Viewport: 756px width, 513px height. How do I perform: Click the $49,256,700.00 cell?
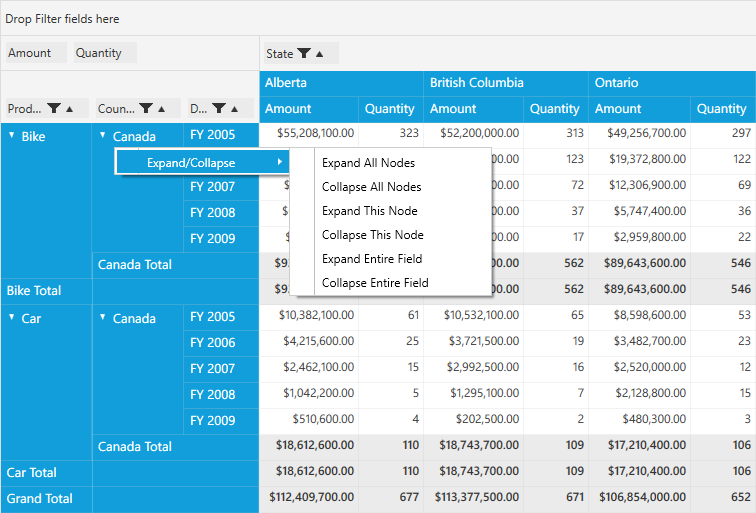tap(639, 133)
